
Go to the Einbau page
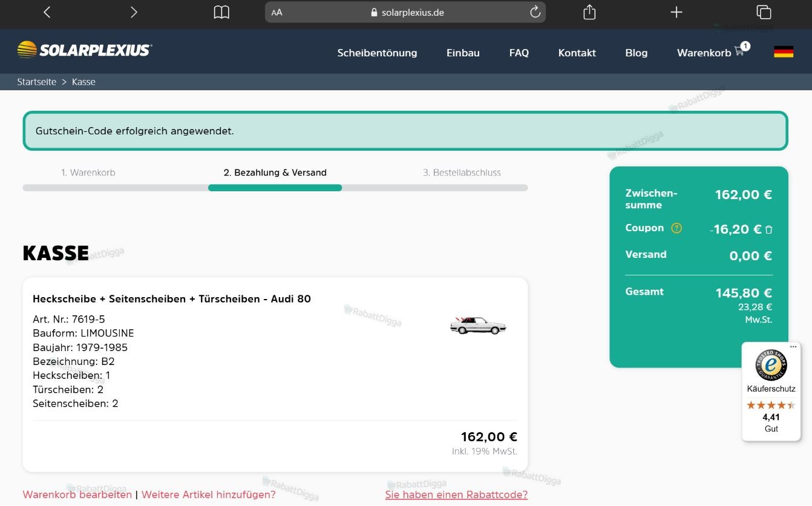pyautogui.click(x=463, y=53)
